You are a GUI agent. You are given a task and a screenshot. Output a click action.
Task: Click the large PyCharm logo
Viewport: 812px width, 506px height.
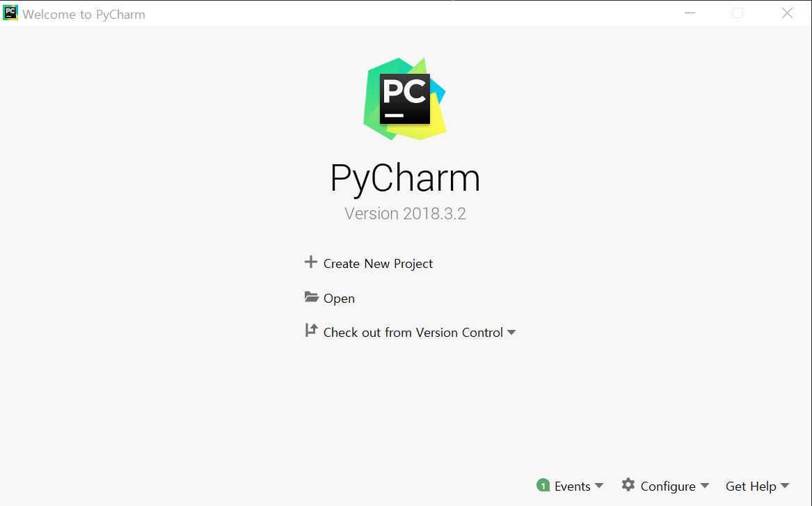click(x=405, y=98)
